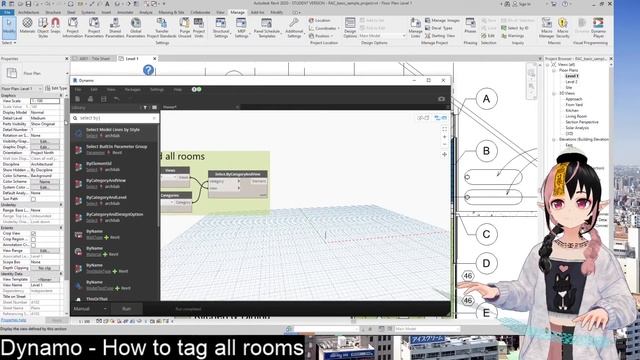Open the Warnings review tool
Image resolution: width=640 pixels, height=360 pixels.
(x=512, y=36)
